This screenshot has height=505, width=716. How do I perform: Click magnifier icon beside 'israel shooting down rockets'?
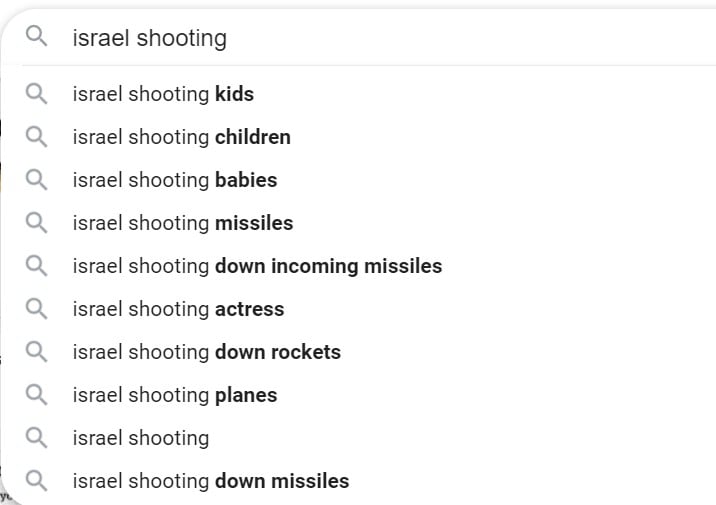[37, 352]
